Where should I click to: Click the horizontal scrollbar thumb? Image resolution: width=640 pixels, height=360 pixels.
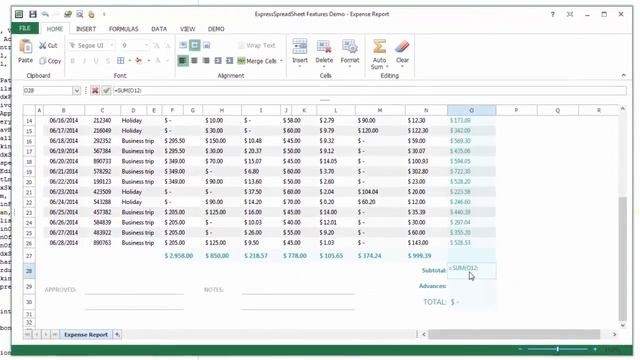coord(514,335)
